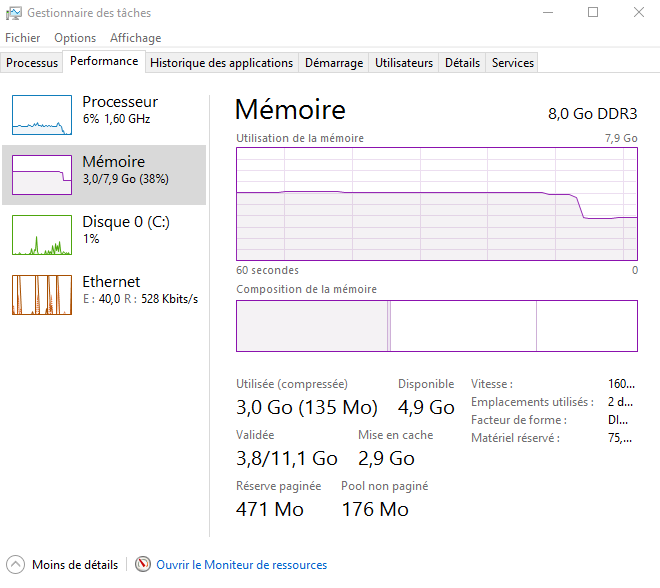Switch to the Historique des applications tab

pos(221,63)
